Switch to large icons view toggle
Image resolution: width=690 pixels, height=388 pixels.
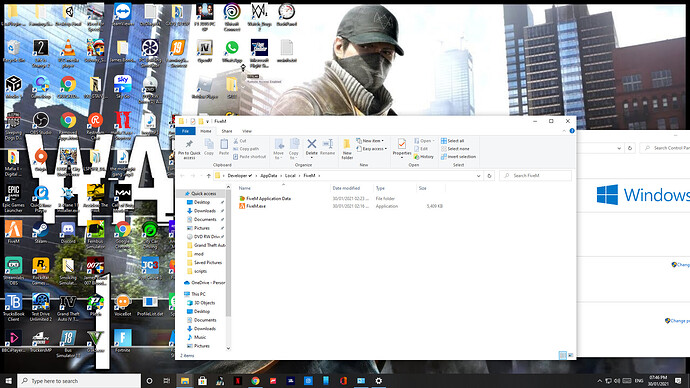(570, 355)
